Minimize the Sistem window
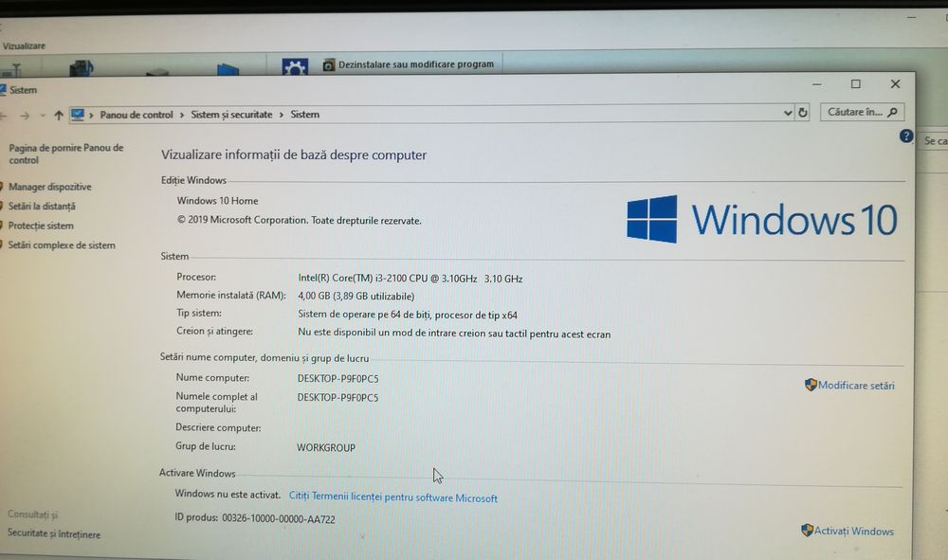 pyautogui.click(x=817, y=84)
